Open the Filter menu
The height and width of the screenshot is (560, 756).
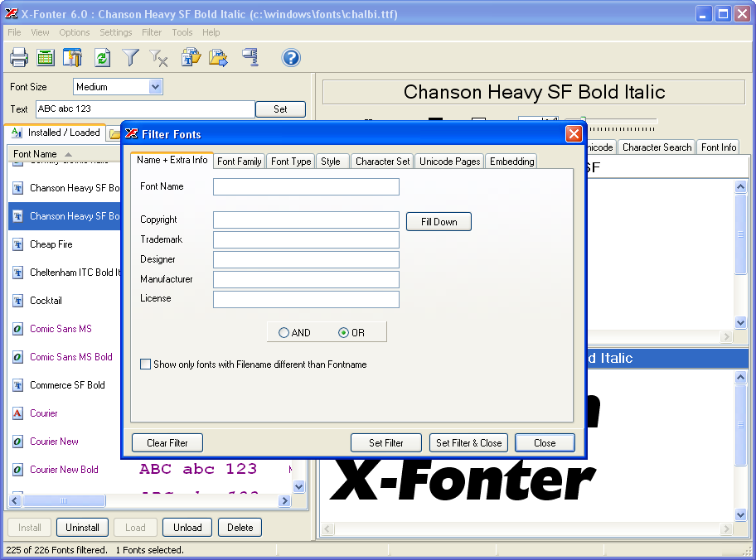point(152,32)
